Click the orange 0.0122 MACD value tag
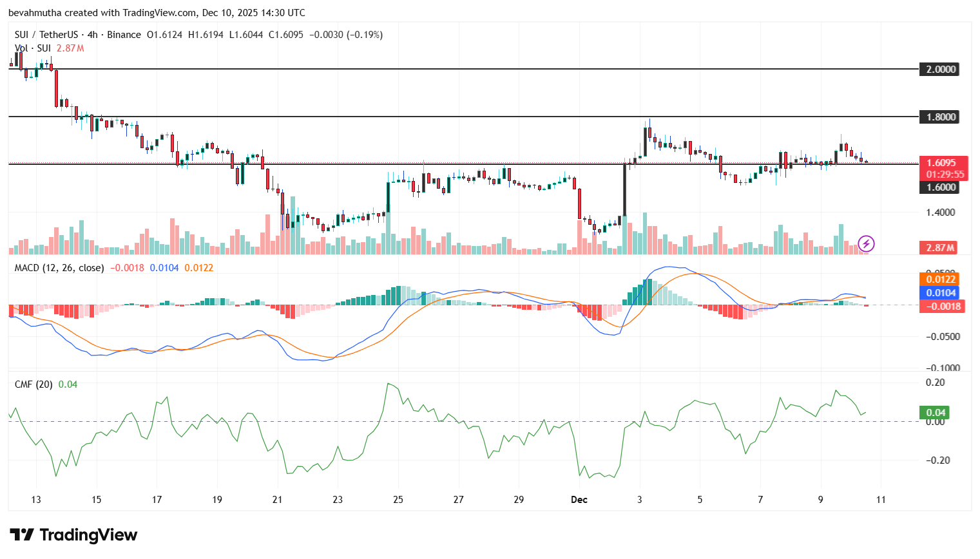 (x=939, y=279)
